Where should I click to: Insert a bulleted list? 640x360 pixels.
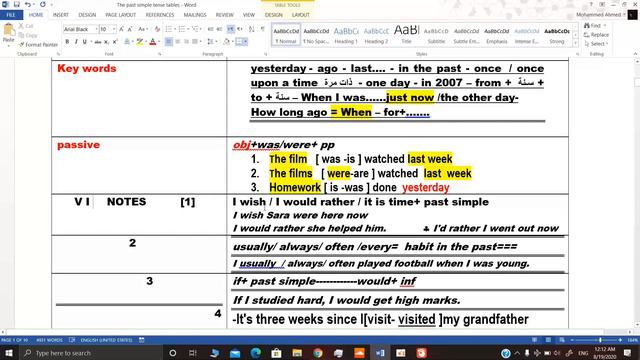coord(169,29)
